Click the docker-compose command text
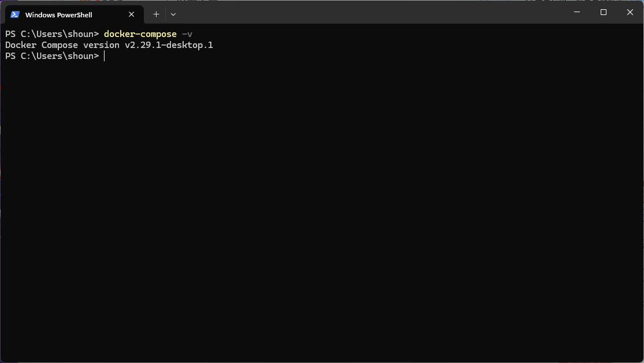Viewport: 644px width, 363px height. tap(140, 34)
